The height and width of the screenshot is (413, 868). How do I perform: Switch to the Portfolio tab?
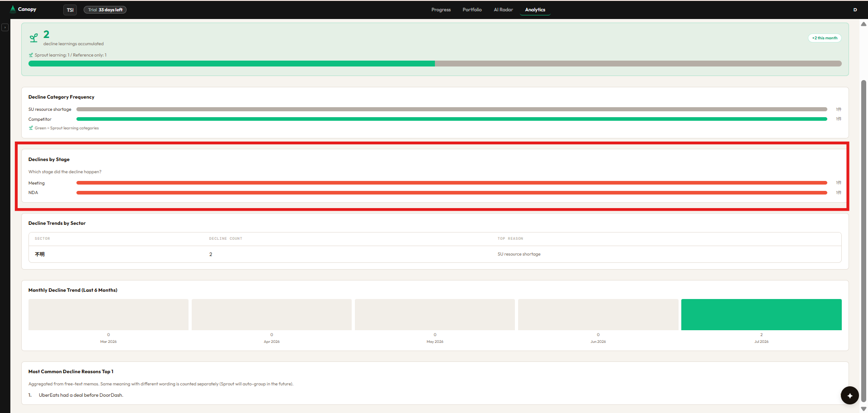point(472,9)
